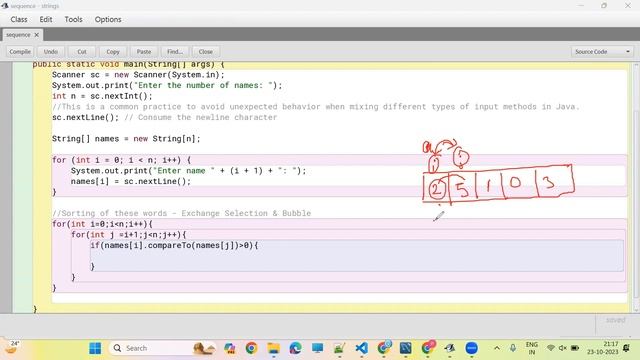Close the sequence tab
The image size is (640, 360).
36,35
